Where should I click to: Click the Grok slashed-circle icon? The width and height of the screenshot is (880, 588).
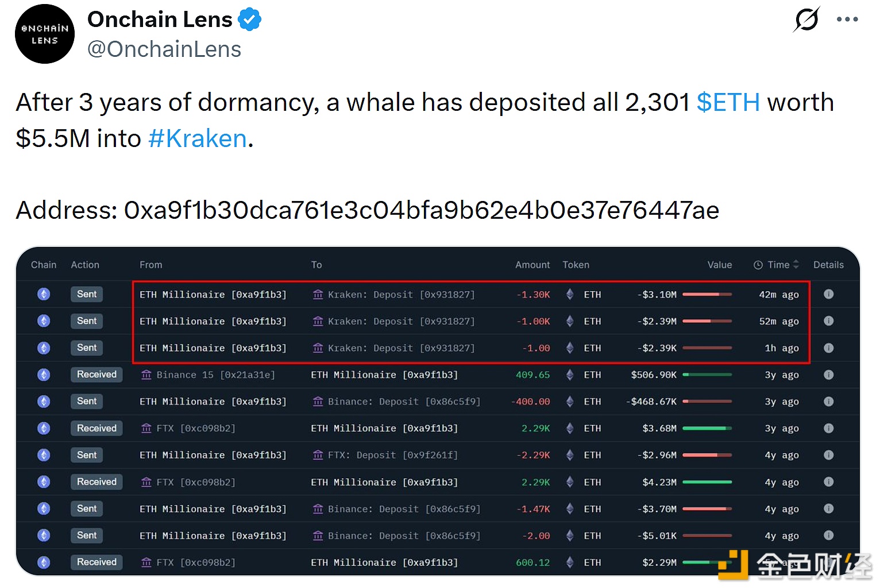(x=806, y=20)
